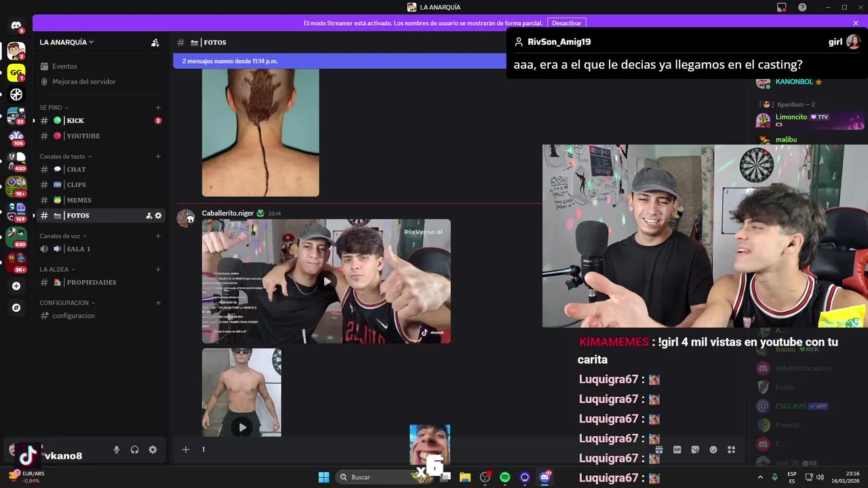Open the apps icon in the message bar
Viewport: 868px width, 488px height.
point(731,449)
